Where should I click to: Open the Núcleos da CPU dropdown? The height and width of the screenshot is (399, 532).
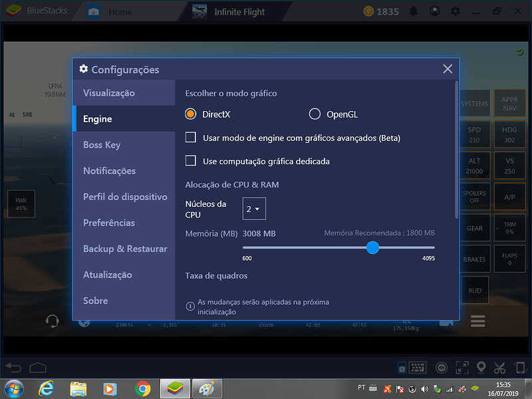click(x=254, y=209)
